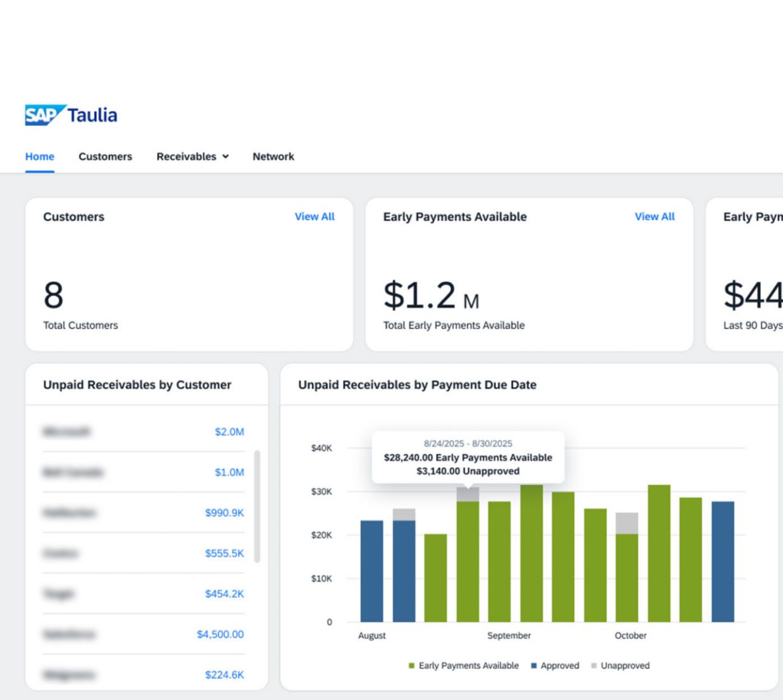Switch to the Customers tab

[x=106, y=157]
